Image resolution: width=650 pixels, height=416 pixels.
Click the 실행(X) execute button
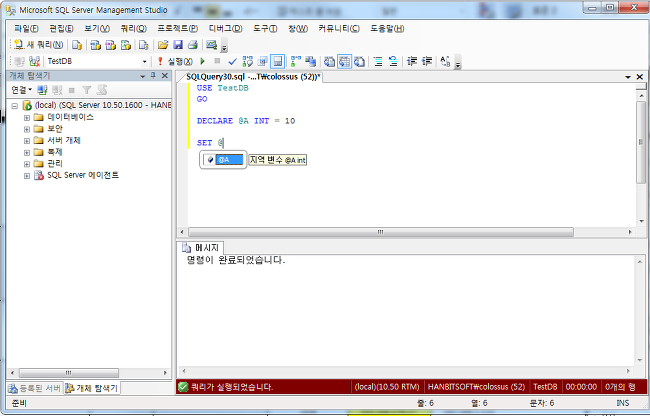[x=175, y=61]
